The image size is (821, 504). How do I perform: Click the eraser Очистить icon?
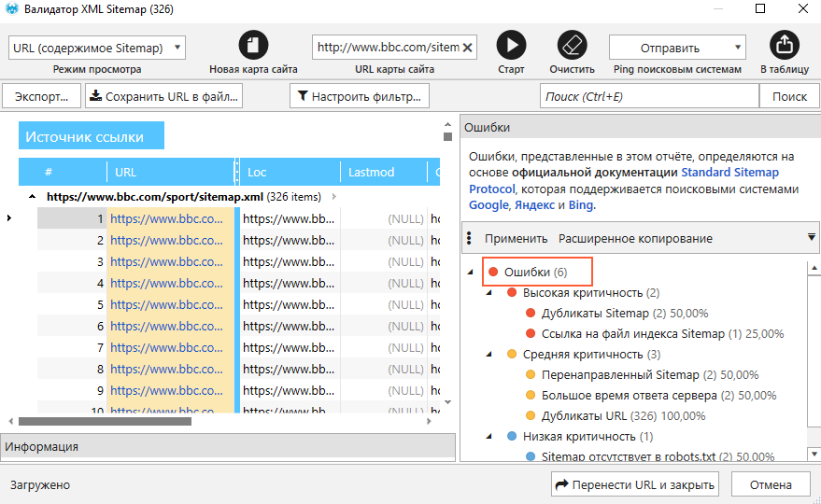tap(572, 45)
